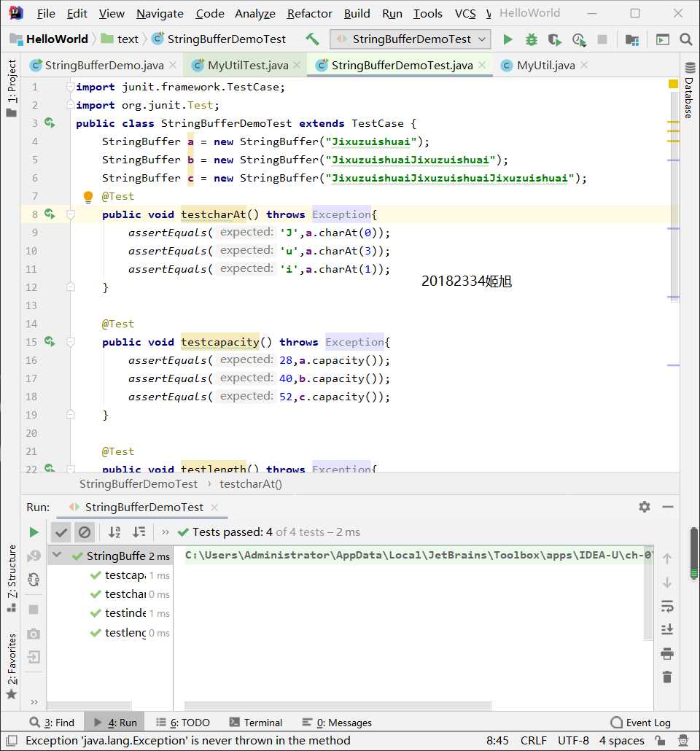Open the Event Log
Viewport: 700px width, 751px height.
pos(641,723)
